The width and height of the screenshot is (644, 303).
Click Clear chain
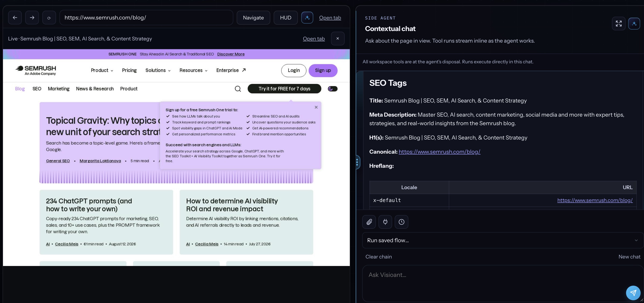click(x=378, y=257)
